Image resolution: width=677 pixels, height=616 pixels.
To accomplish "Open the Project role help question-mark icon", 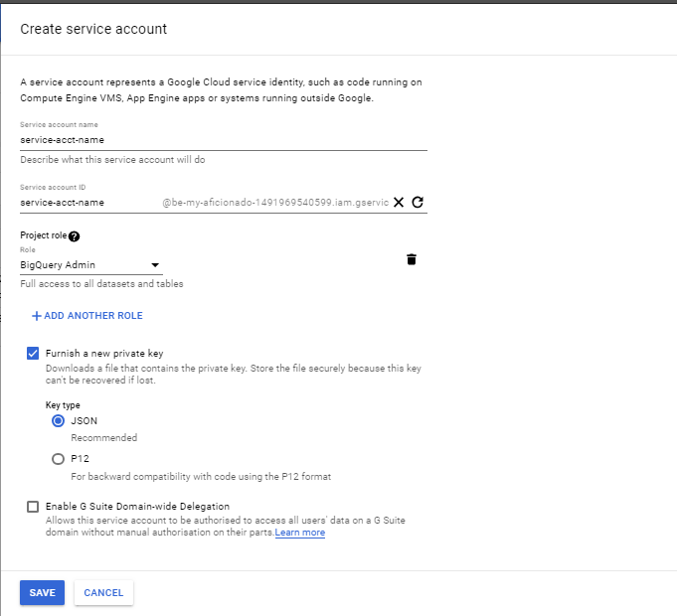I will (75, 236).
